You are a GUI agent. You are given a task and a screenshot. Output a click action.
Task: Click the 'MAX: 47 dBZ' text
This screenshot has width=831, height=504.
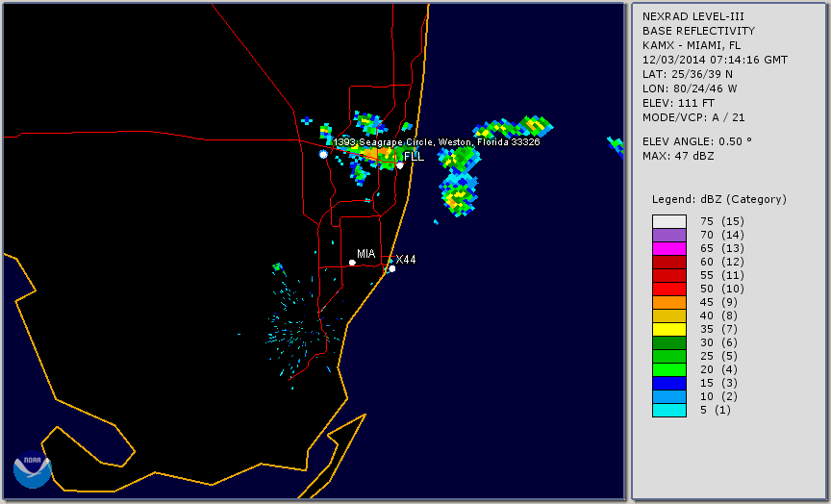coord(678,156)
